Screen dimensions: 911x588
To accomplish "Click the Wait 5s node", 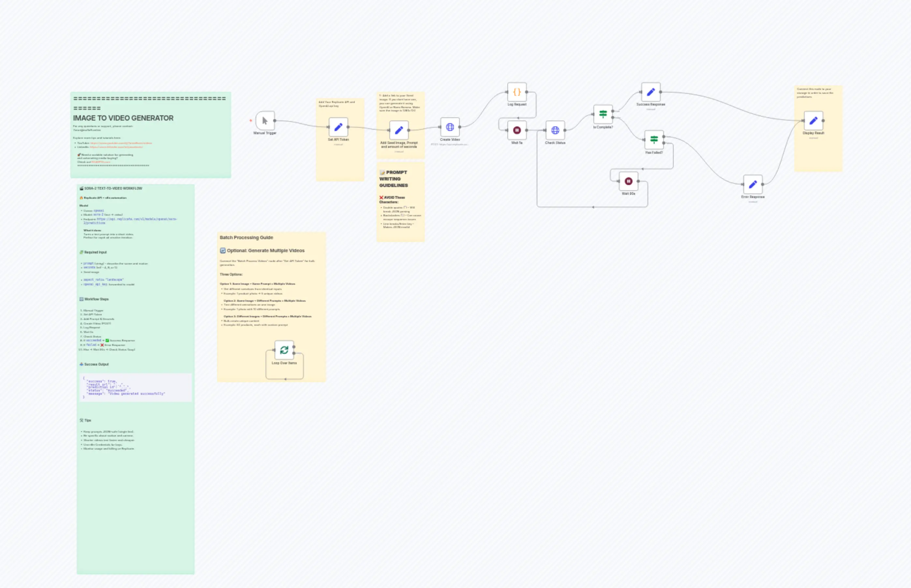I will 517,130.
